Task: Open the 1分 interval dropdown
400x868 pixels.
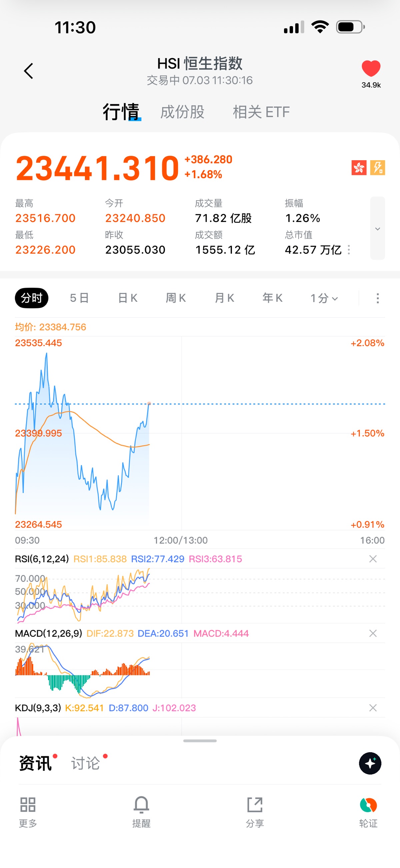Action: (x=324, y=298)
